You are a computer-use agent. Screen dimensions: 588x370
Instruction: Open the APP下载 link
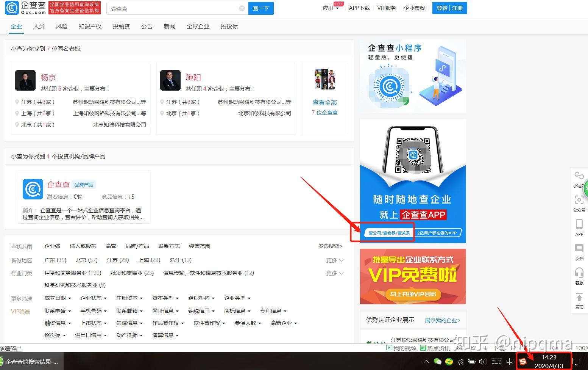pos(359,8)
